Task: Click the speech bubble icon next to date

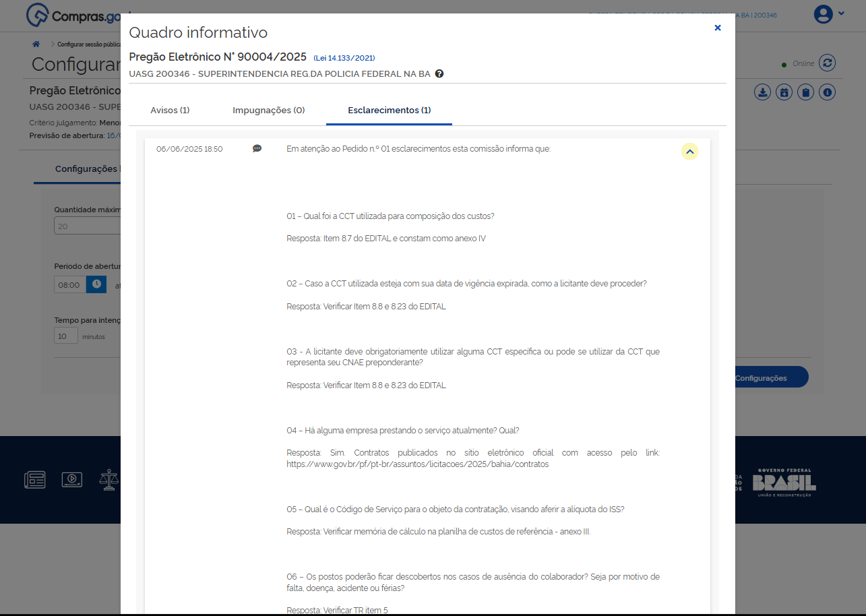Action: coord(257,149)
